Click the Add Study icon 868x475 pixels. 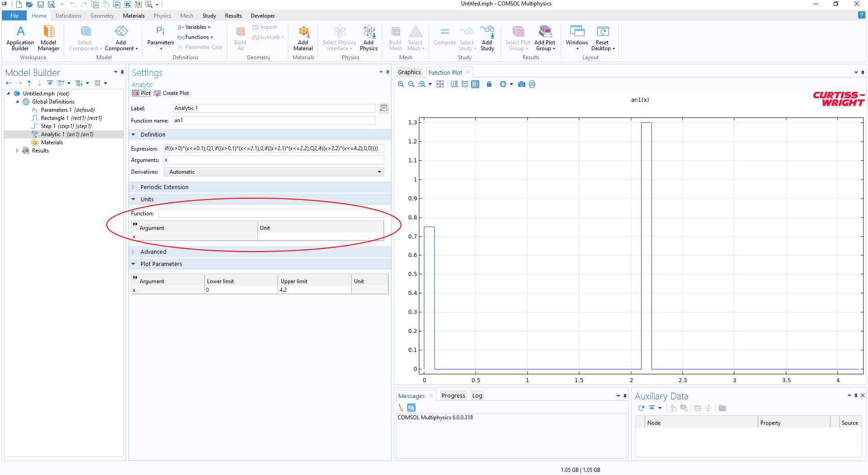click(x=487, y=38)
